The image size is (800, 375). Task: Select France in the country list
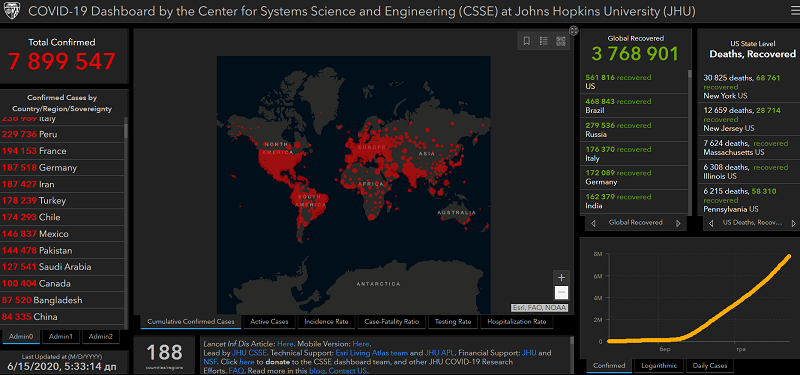coord(62,151)
